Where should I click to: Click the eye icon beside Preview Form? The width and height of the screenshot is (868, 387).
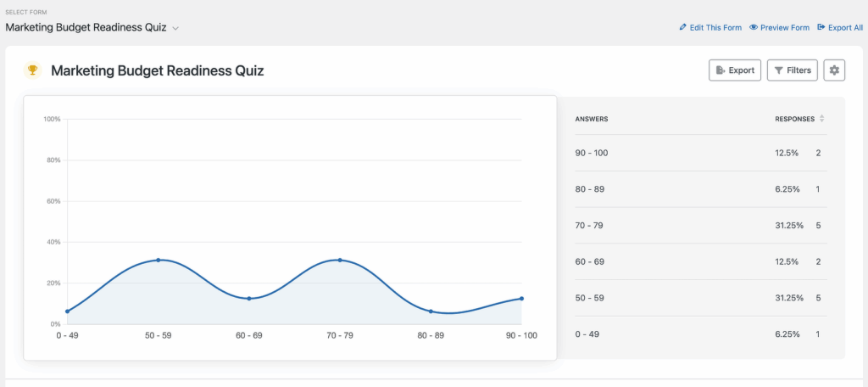753,28
